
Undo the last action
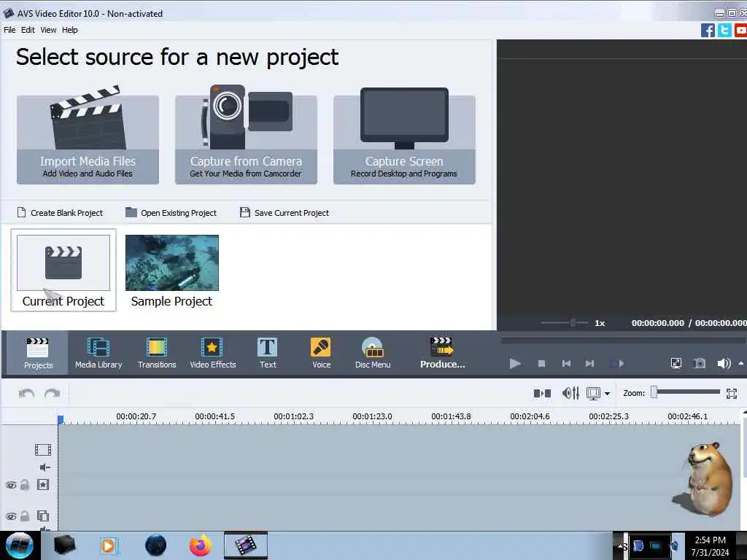26,393
